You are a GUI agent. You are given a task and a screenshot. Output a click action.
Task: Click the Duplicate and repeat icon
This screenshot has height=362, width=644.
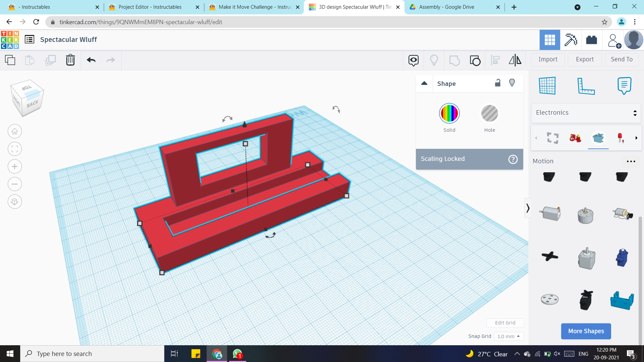[50, 60]
